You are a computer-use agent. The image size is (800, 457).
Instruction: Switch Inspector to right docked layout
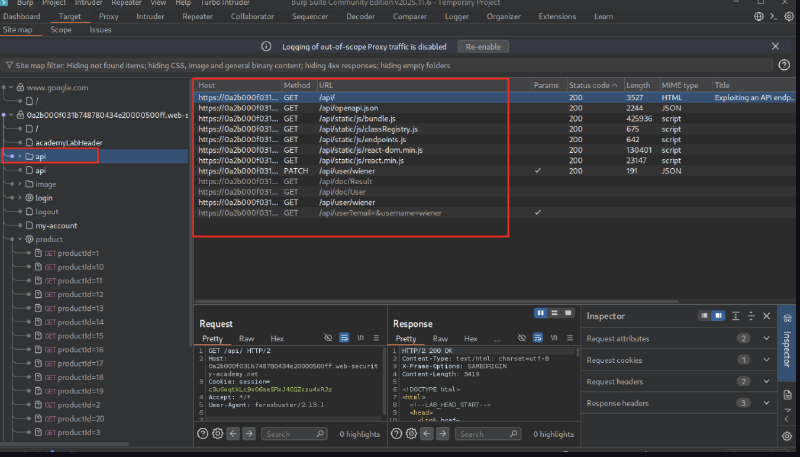(718, 316)
